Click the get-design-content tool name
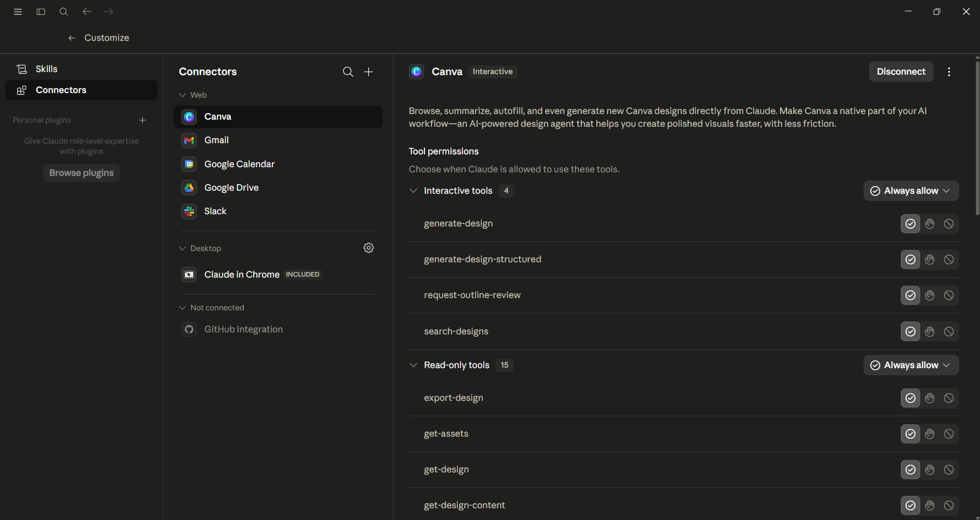Viewport: 980px width, 520px height. (464, 505)
